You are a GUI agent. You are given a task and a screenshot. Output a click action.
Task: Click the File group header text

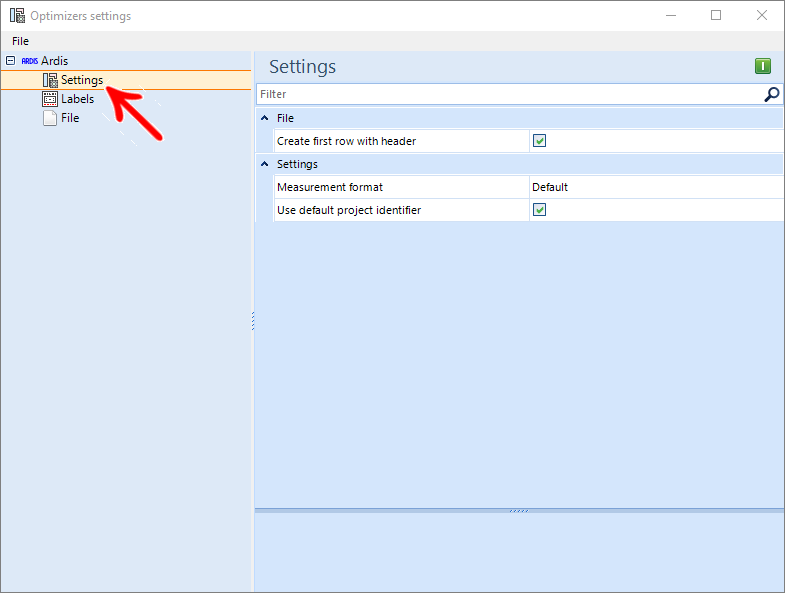tap(285, 118)
